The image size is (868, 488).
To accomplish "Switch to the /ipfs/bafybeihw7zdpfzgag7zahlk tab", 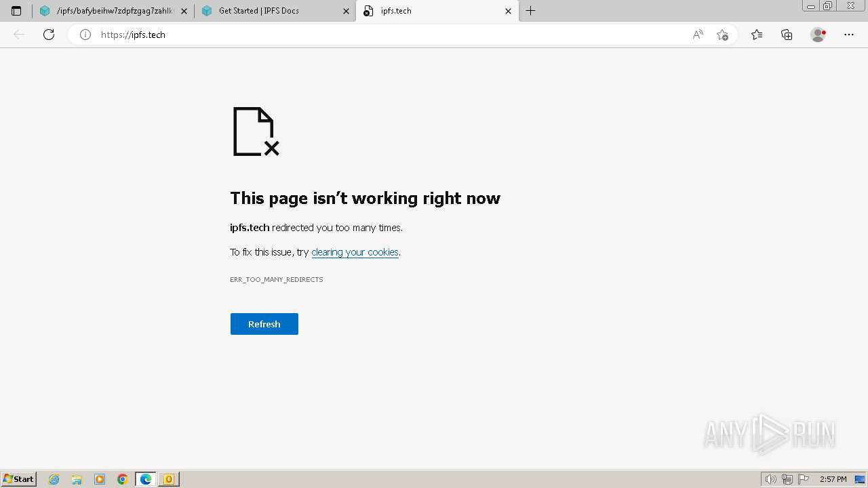I will [x=113, y=11].
